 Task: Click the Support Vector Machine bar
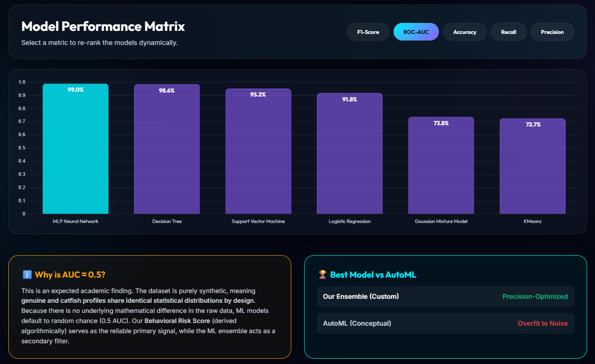(x=258, y=152)
